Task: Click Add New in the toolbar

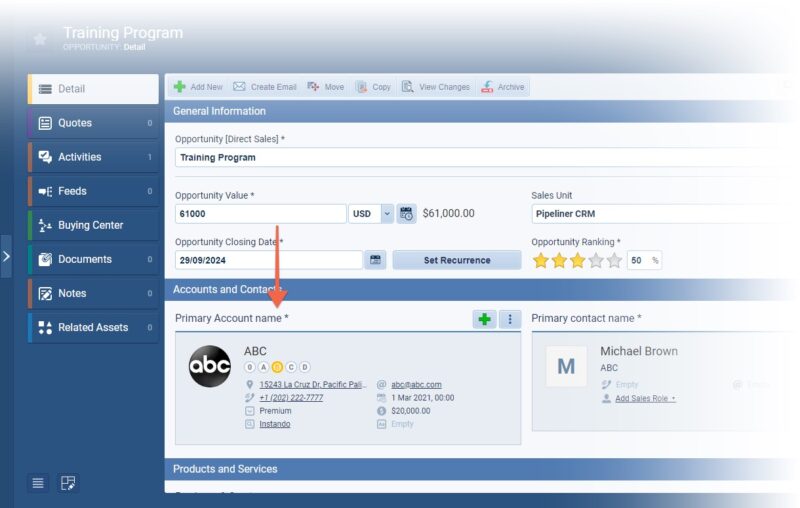Action: (x=198, y=87)
